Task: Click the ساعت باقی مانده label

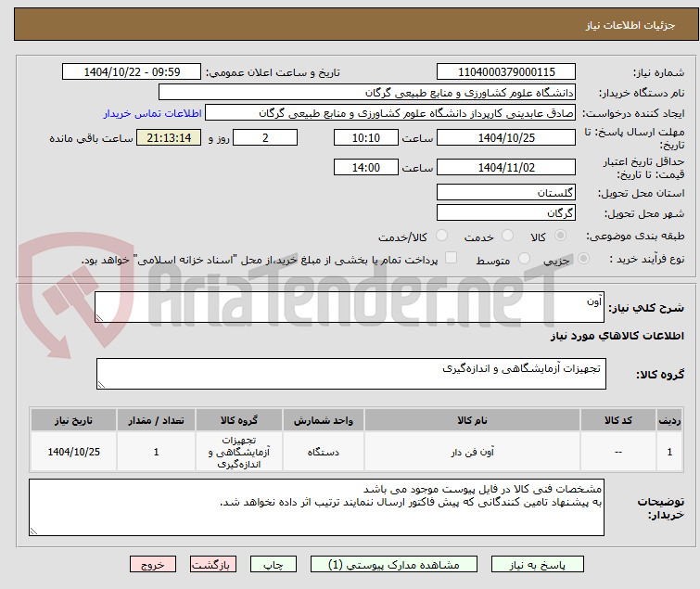Action: pos(91,138)
